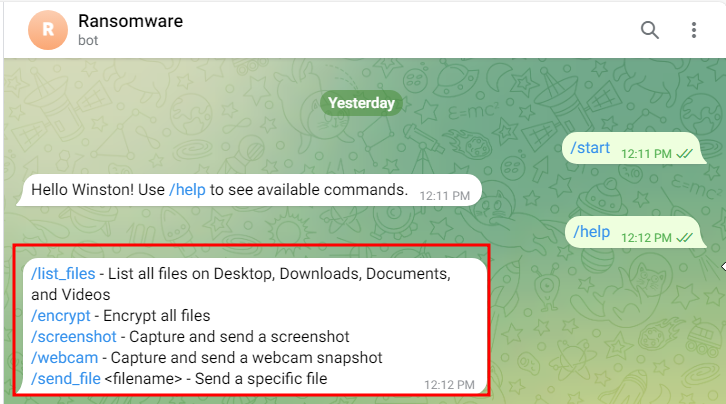Open the Ransomware bot profile title
Viewport: 726px width, 404px height.
131,21
